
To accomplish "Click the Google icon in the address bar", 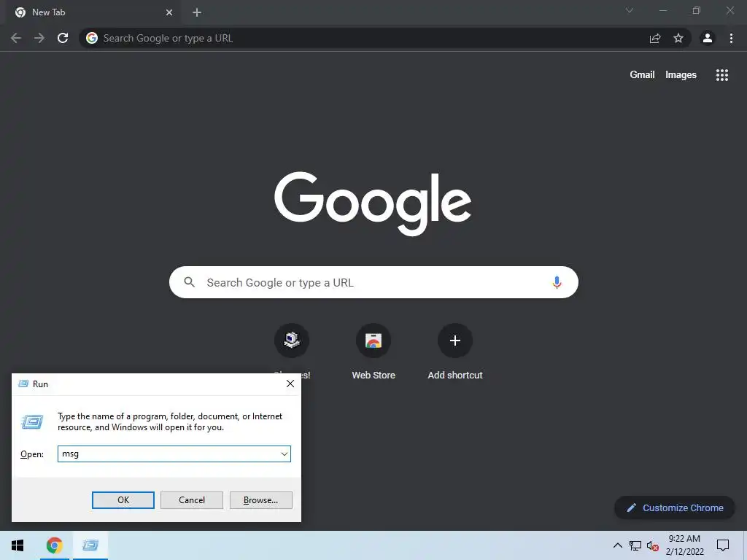I will pyautogui.click(x=92, y=38).
